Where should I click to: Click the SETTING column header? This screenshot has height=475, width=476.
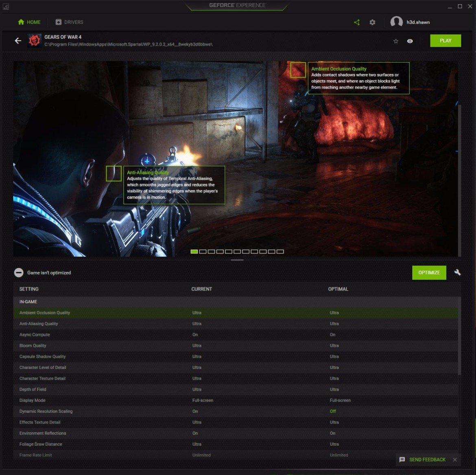(29, 289)
